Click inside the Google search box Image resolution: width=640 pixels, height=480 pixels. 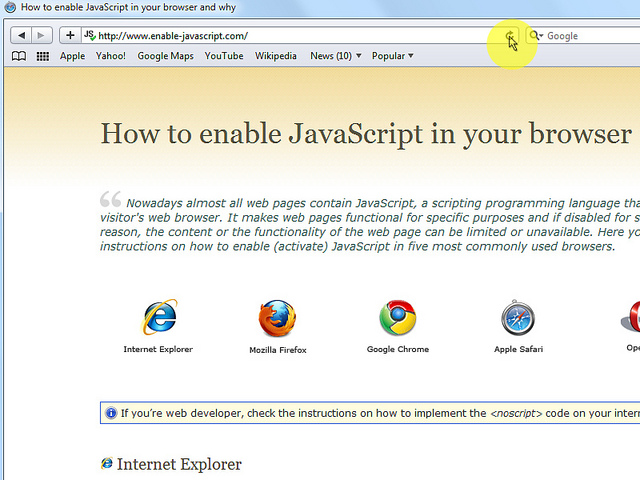590,36
